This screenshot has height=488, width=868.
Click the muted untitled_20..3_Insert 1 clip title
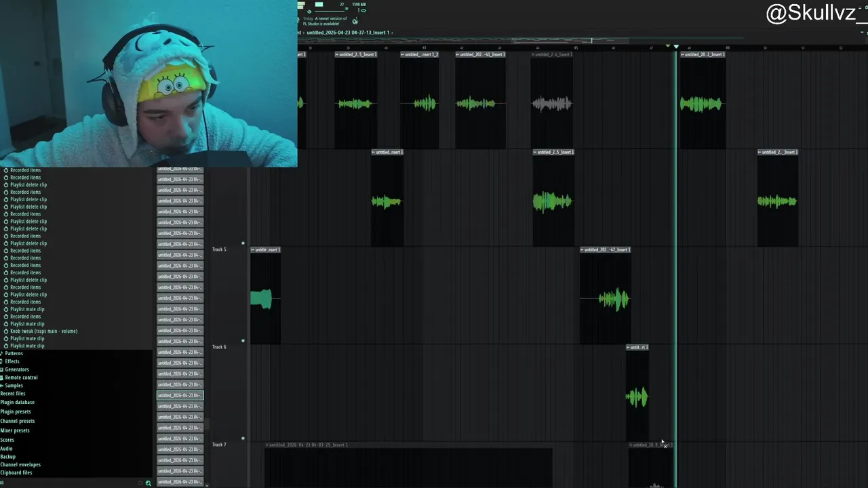(x=651, y=445)
